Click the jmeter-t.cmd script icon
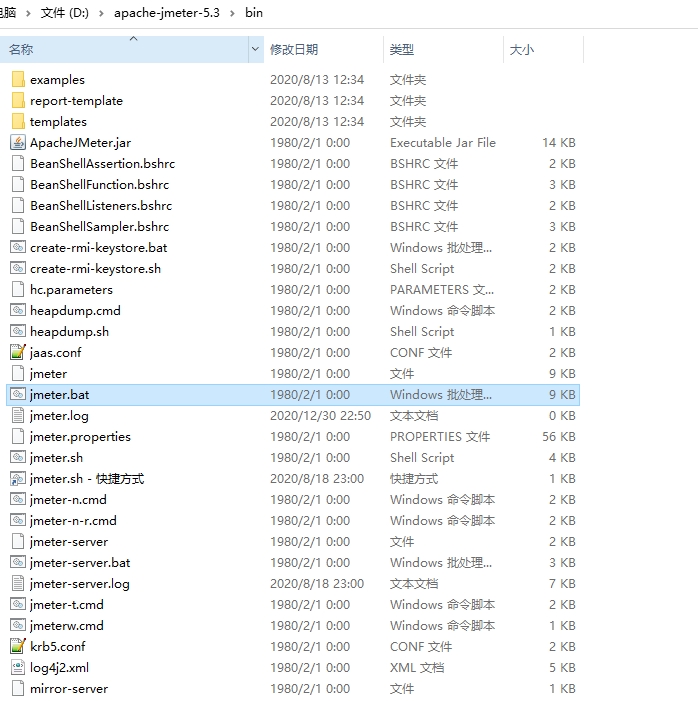This screenshot has height=701, width=698. point(18,604)
